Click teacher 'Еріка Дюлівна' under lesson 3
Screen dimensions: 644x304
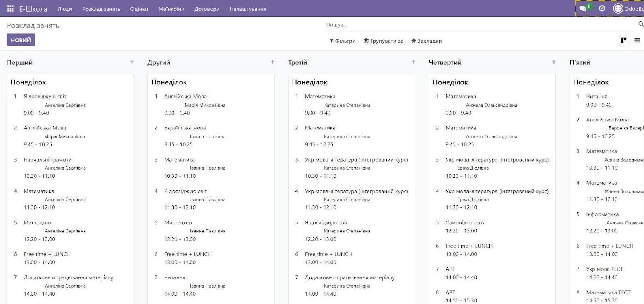click(473, 168)
